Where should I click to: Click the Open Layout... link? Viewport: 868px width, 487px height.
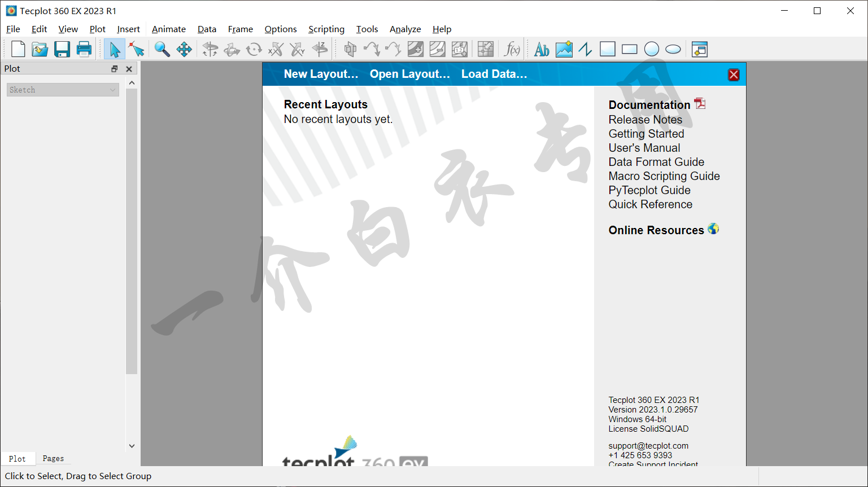tap(410, 74)
